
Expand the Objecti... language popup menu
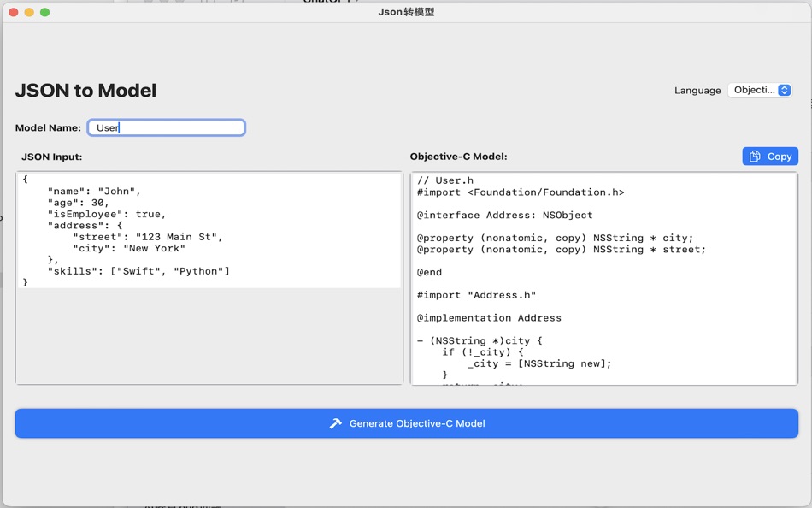(759, 89)
